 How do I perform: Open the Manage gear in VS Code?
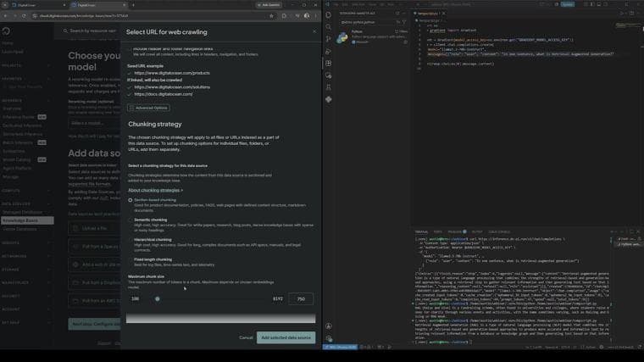[x=329, y=338]
